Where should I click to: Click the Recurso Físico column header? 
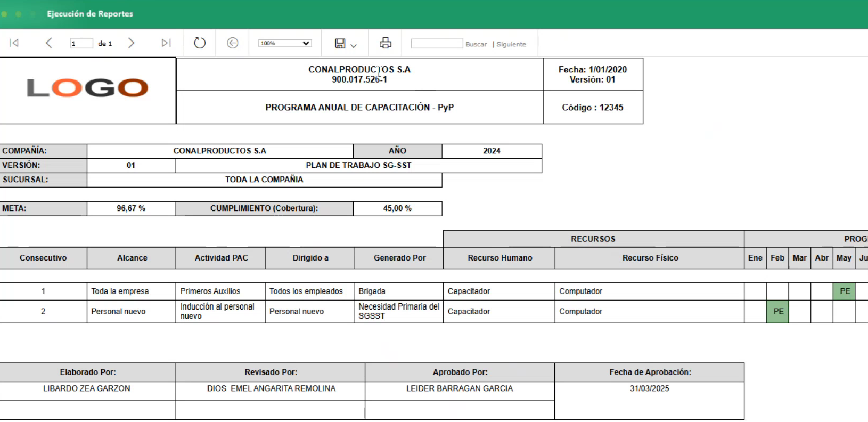tap(650, 258)
